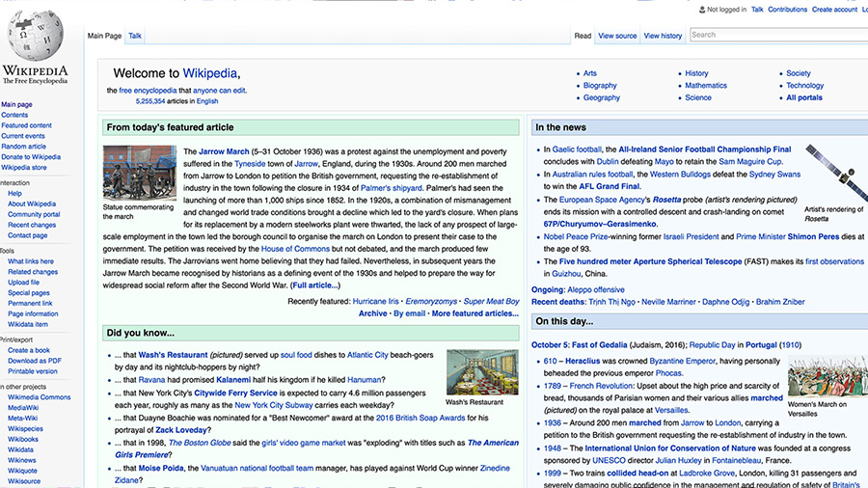Open the 67P/Churyumov–Gerasimenko link
868x488 pixels.
pos(600,224)
